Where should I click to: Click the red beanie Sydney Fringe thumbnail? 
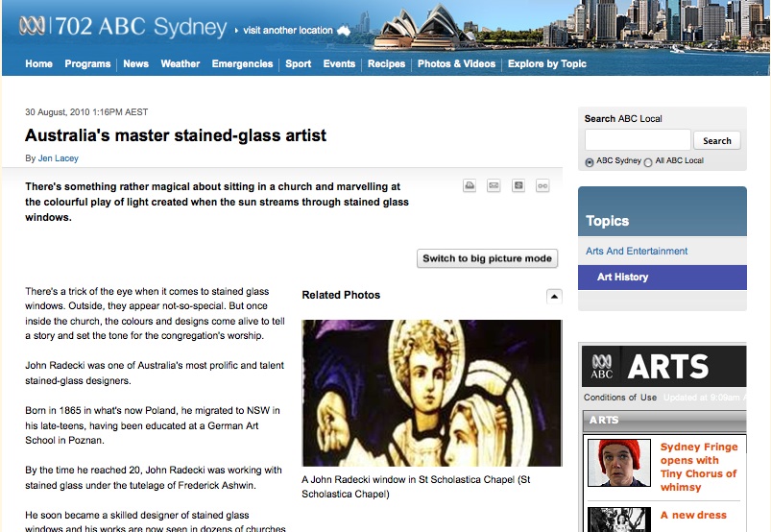tap(619, 463)
